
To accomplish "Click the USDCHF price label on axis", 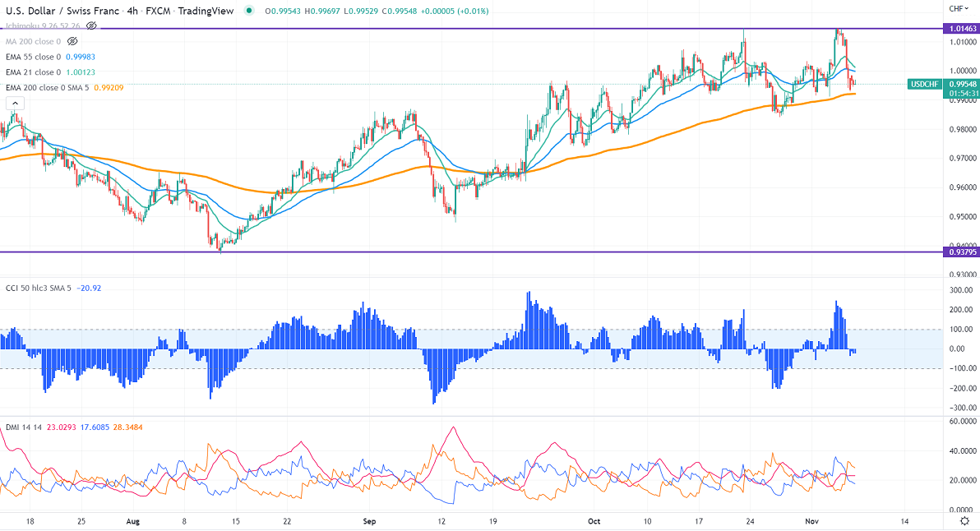I will 924,85.
